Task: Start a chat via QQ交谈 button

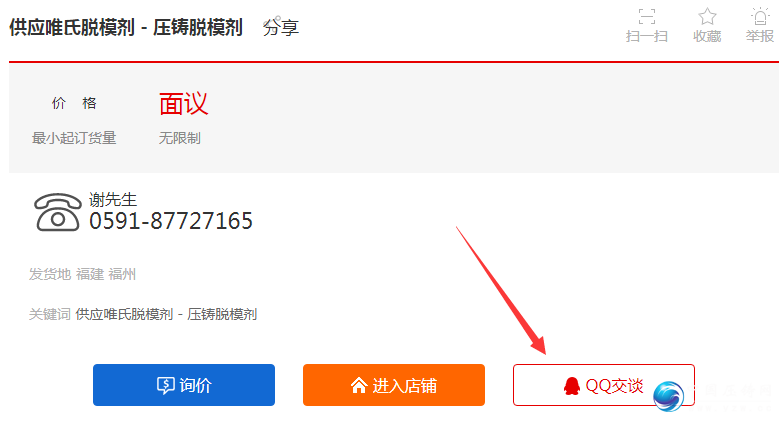Action: coord(603,385)
